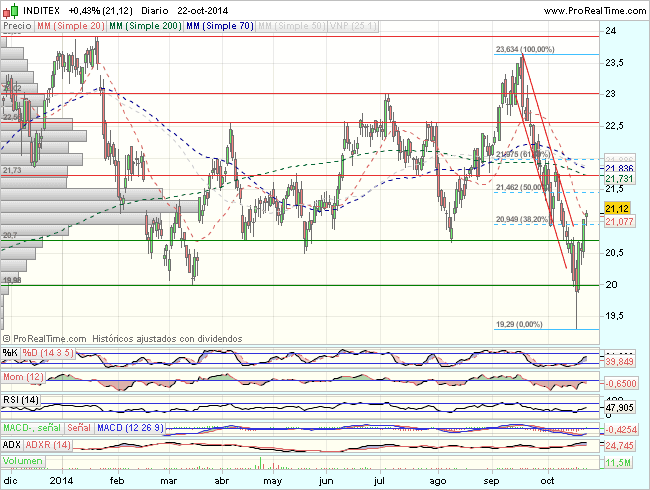Viewport: 650px width, 490px height.
Task: Click the INDITEX ticker name
Action: pyautogui.click(x=41, y=11)
